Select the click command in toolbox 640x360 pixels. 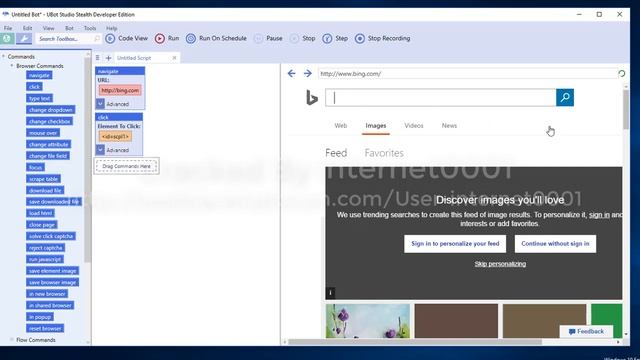pyautogui.click(x=34, y=87)
